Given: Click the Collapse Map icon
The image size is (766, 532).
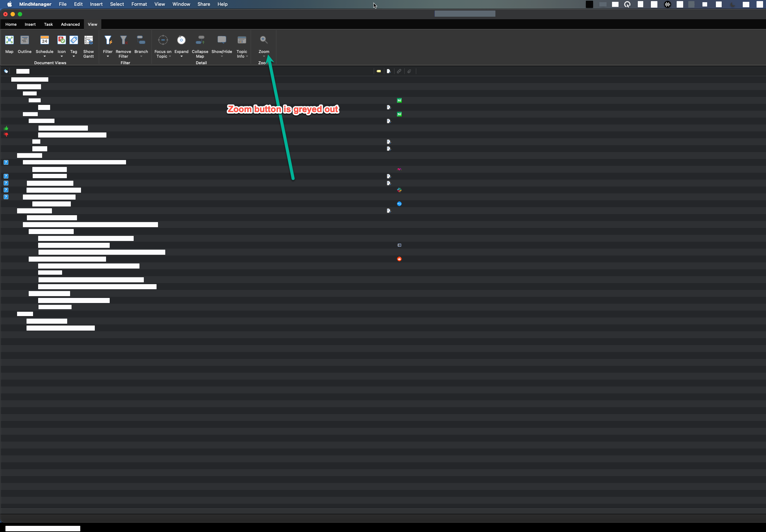Looking at the screenshot, I should click(x=200, y=40).
